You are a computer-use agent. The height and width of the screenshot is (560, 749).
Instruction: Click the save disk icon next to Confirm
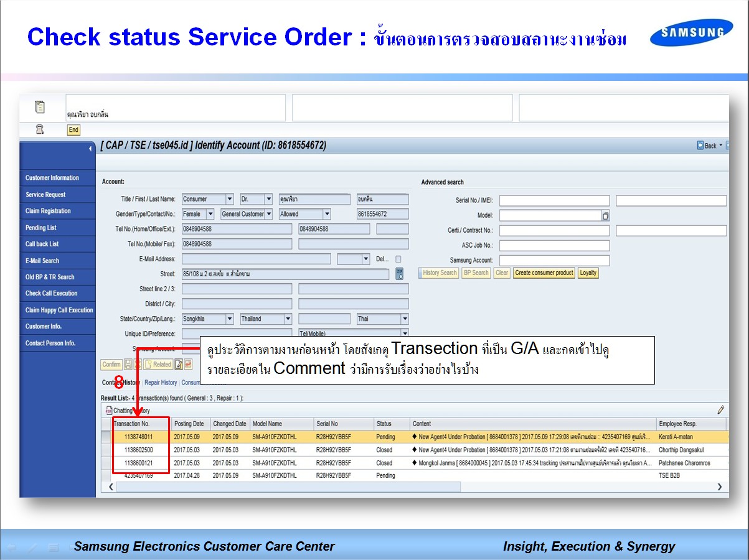pos(128,365)
